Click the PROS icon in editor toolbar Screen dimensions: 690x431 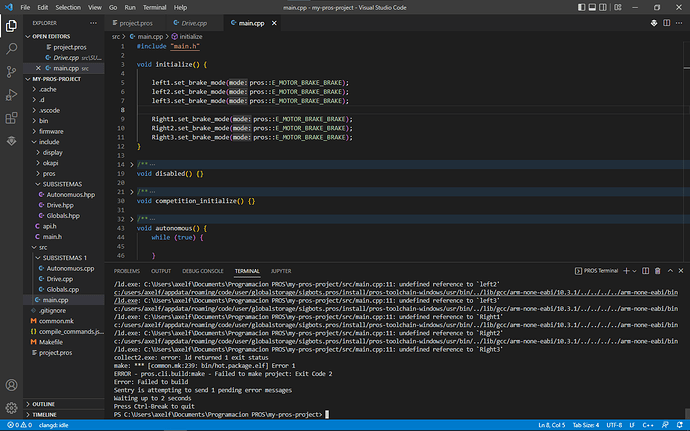(x=654, y=23)
